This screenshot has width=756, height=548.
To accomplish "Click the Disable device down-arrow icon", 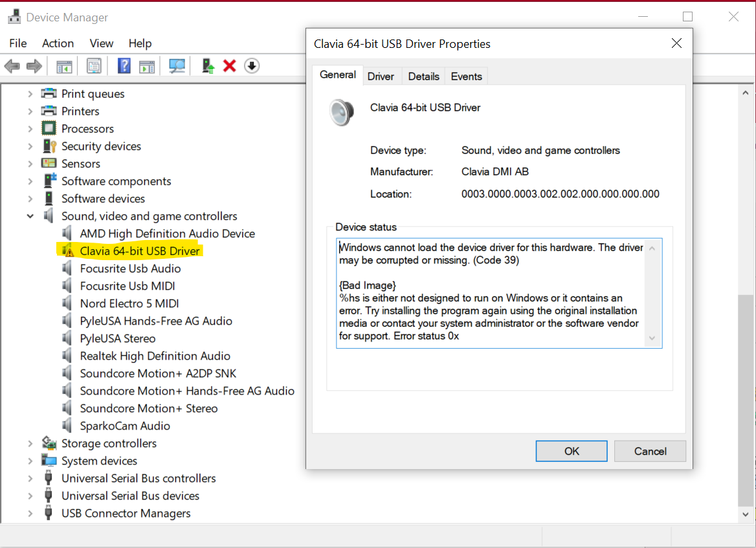I will [252, 65].
